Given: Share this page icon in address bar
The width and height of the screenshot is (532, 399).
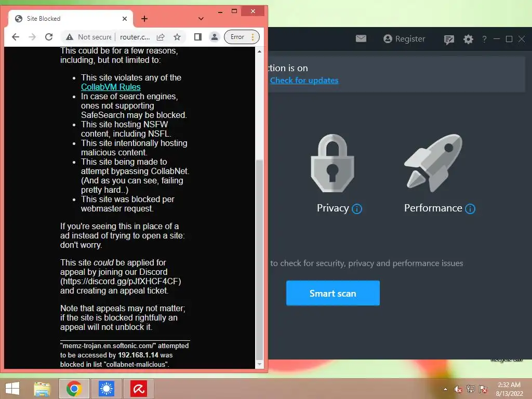Looking at the screenshot, I should point(161,37).
